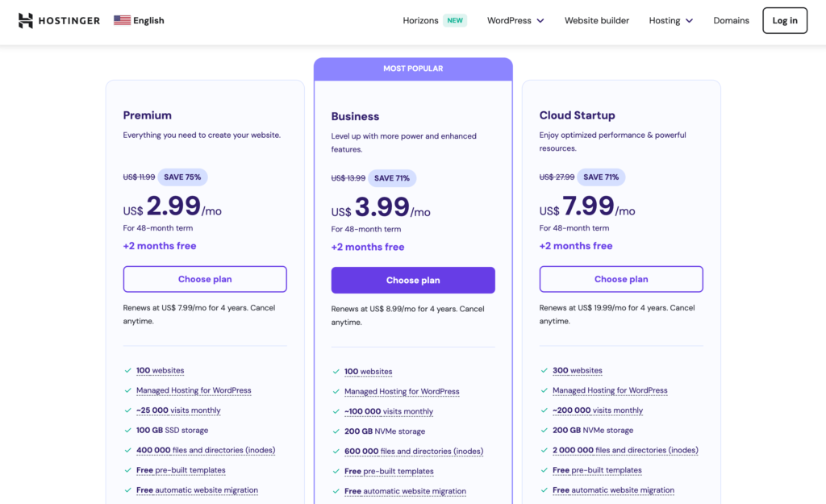
Task: Click checkmark beside '~25 000 visits monthly'
Action: coord(127,410)
